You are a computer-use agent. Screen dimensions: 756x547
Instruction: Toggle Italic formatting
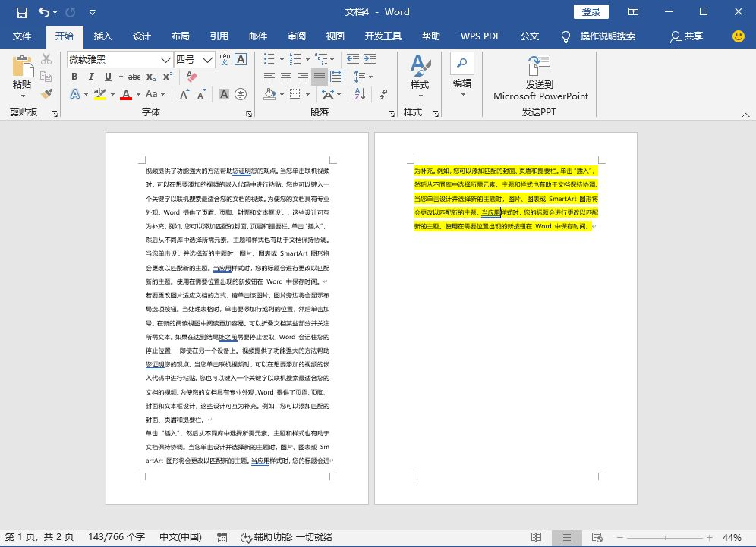coord(91,77)
